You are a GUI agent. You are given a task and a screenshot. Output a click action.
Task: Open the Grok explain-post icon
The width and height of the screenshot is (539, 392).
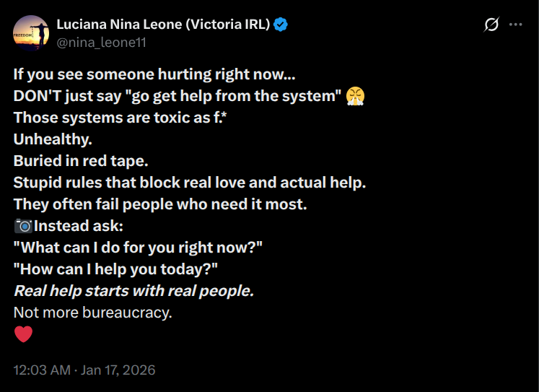click(x=491, y=25)
